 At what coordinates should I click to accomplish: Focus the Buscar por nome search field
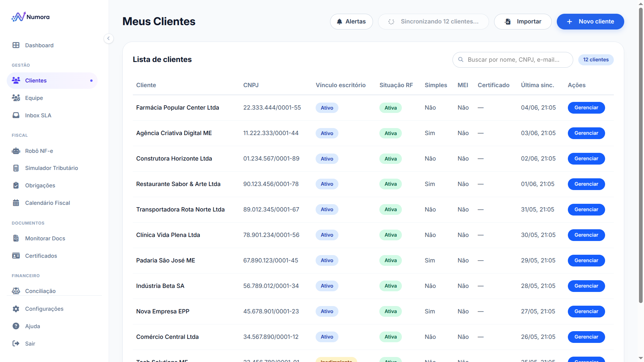(513, 60)
